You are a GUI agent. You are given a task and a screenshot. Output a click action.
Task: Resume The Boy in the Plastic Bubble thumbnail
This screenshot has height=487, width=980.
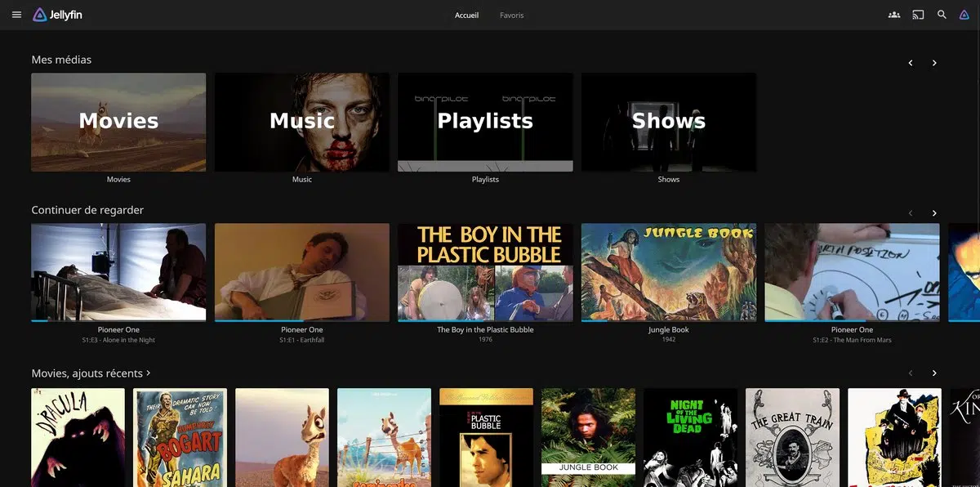[x=485, y=272]
